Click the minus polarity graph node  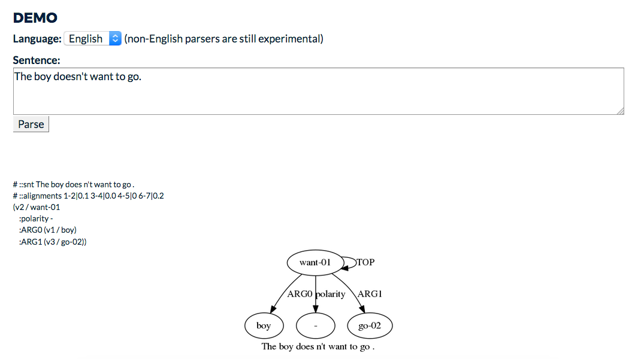point(316,325)
